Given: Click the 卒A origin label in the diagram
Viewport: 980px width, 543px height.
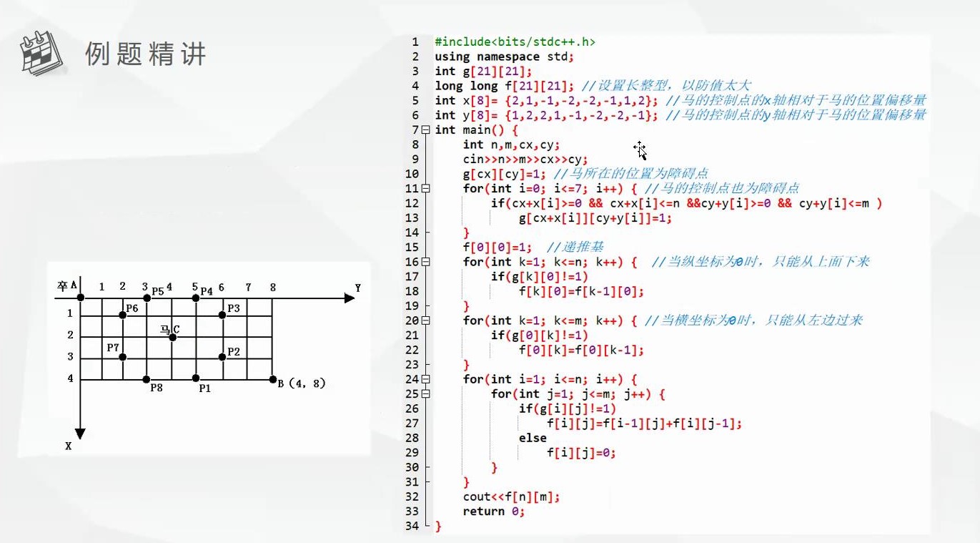Looking at the screenshot, I should pos(68,285).
